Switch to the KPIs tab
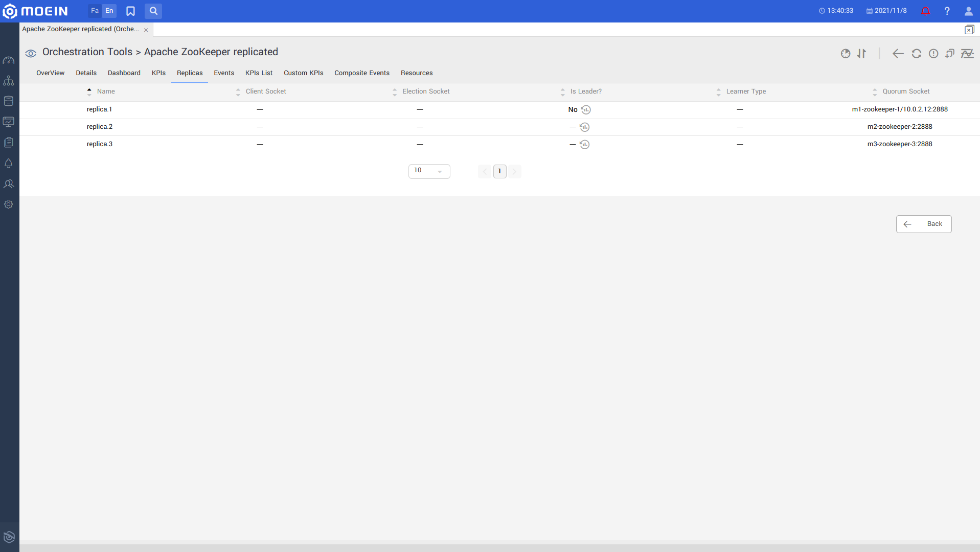Image resolution: width=980 pixels, height=552 pixels. pyautogui.click(x=159, y=73)
